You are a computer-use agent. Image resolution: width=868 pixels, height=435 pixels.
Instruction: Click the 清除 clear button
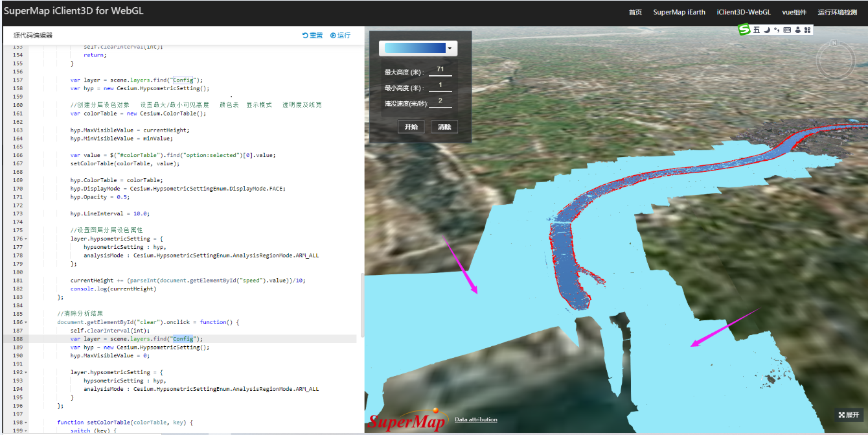pos(444,126)
